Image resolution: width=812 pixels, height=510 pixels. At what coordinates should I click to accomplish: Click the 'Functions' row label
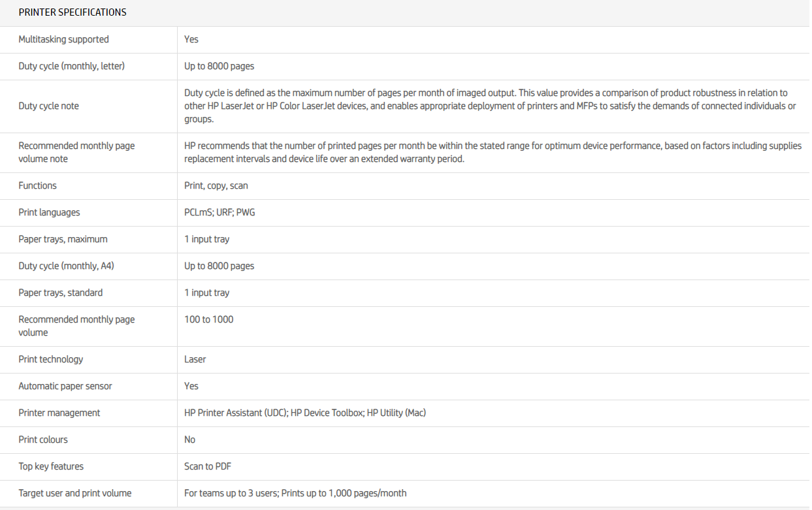coord(37,185)
